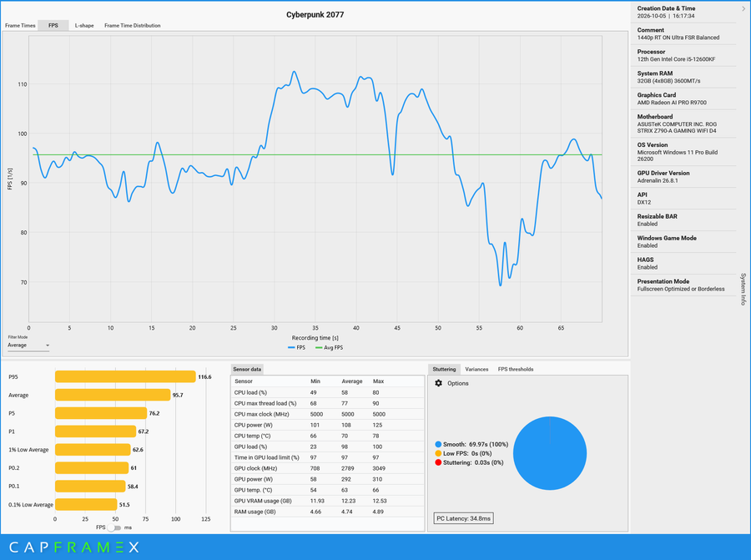
Task: Click the blue Smooth legend dot
Action: [x=438, y=444]
